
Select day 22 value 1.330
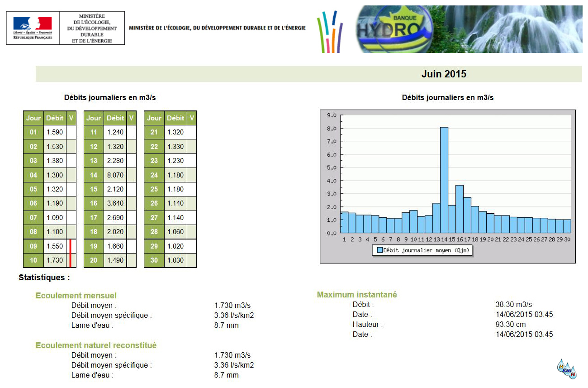tap(175, 147)
